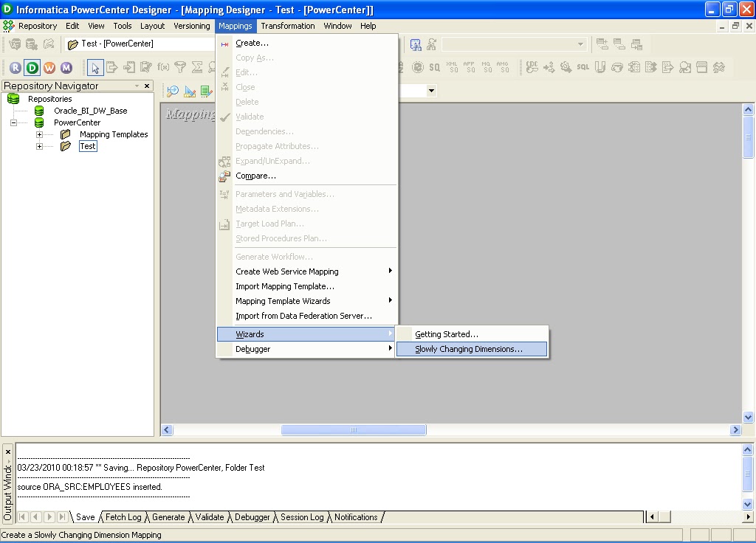The height and width of the screenshot is (543, 756).
Task: Click the magnifier zoom icon above workspace
Action: [x=173, y=91]
